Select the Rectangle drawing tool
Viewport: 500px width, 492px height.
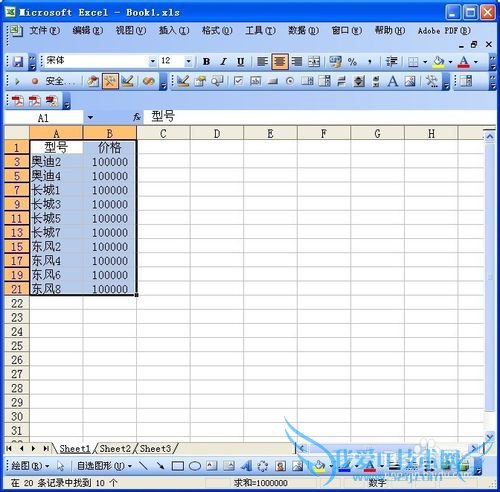[178, 466]
